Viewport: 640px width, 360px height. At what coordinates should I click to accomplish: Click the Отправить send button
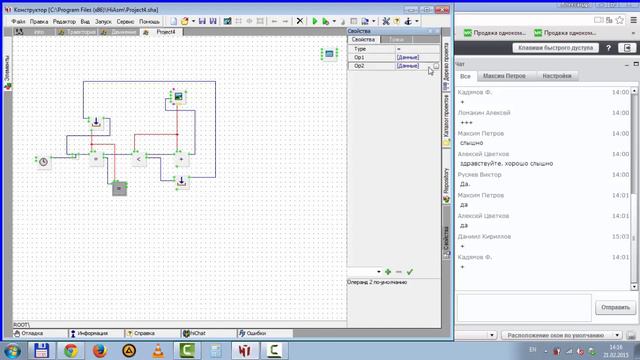pos(615,307)
